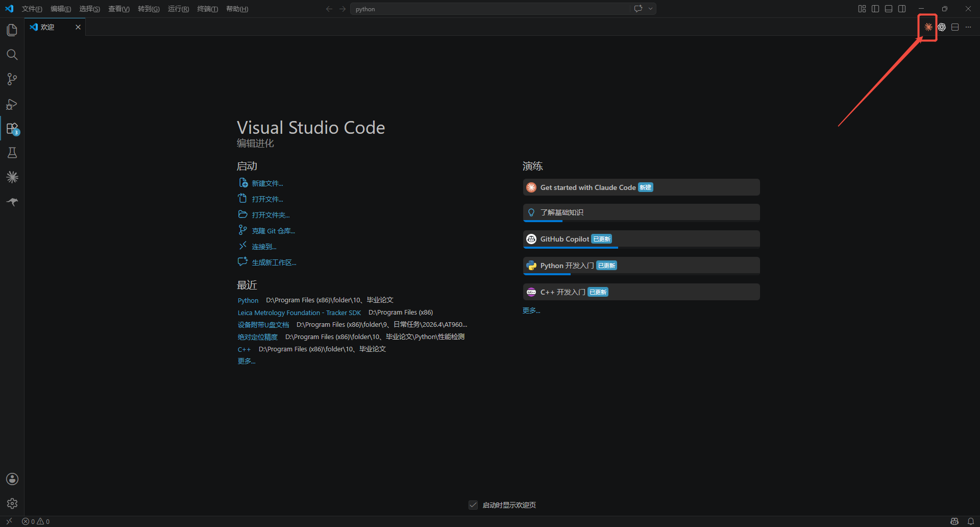Viewport: 980px width, 527px height.
Task: Open recent 设备附带U盘文档 folder
Action: (263, 325)
